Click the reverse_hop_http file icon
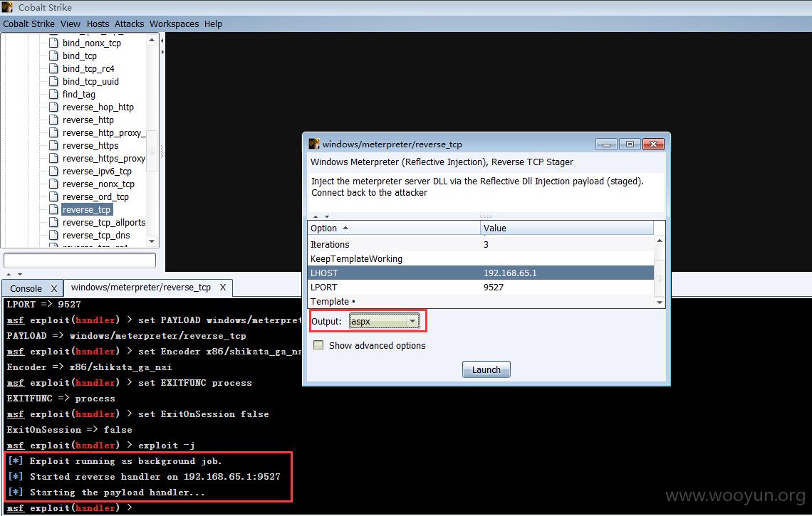Screen dimensions: 812x516 coord(53,107)
